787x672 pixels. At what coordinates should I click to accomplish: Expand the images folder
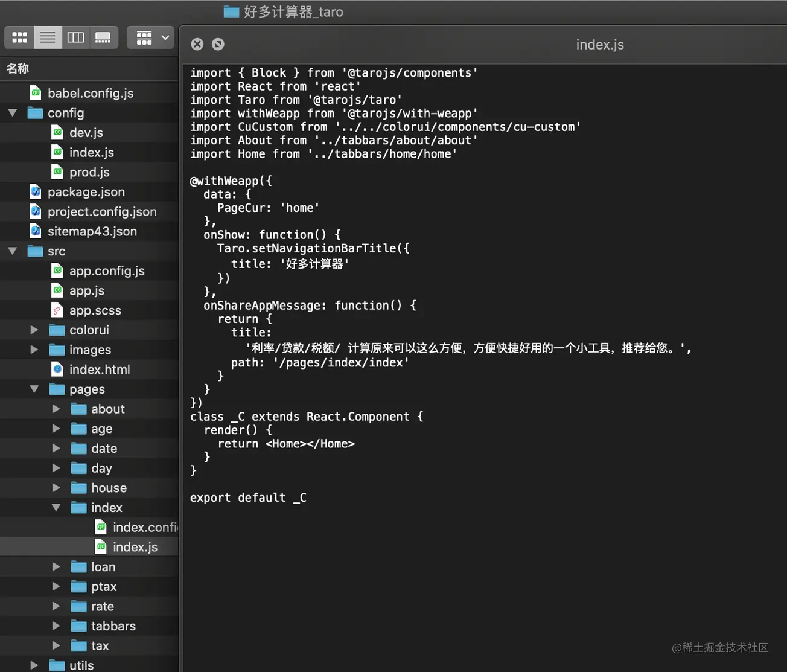[x=34, y=350]
